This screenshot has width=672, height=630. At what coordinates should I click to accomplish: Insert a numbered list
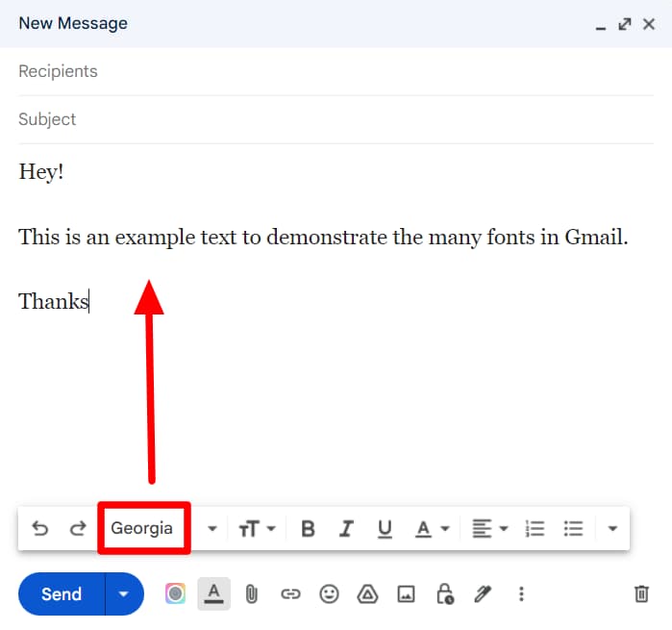coord(535,528)
